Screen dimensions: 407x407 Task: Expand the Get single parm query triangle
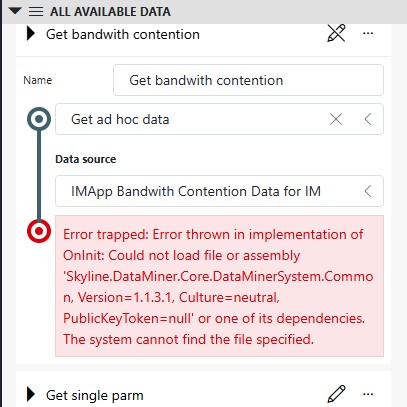pos(31,394)
